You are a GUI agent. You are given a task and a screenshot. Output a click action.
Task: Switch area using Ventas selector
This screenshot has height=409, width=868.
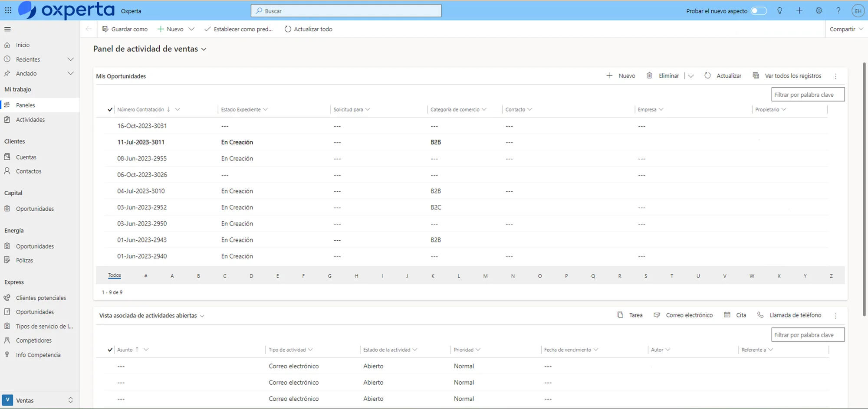click(39, 400)
